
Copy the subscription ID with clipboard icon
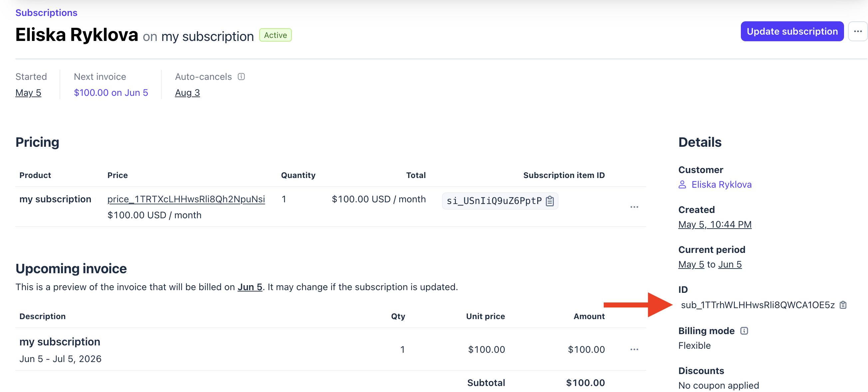tap(843, 305)
